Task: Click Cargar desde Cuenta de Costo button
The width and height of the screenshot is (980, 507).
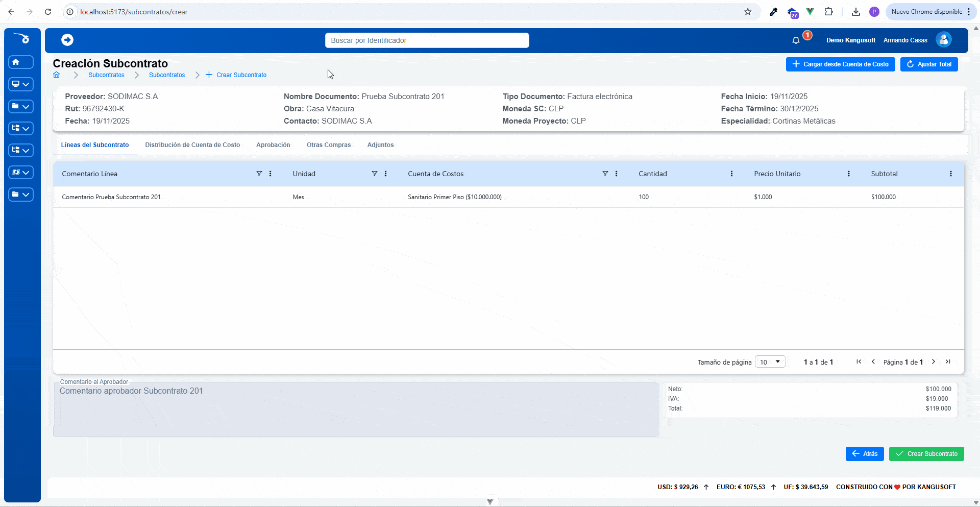Action: click(840, 64)
